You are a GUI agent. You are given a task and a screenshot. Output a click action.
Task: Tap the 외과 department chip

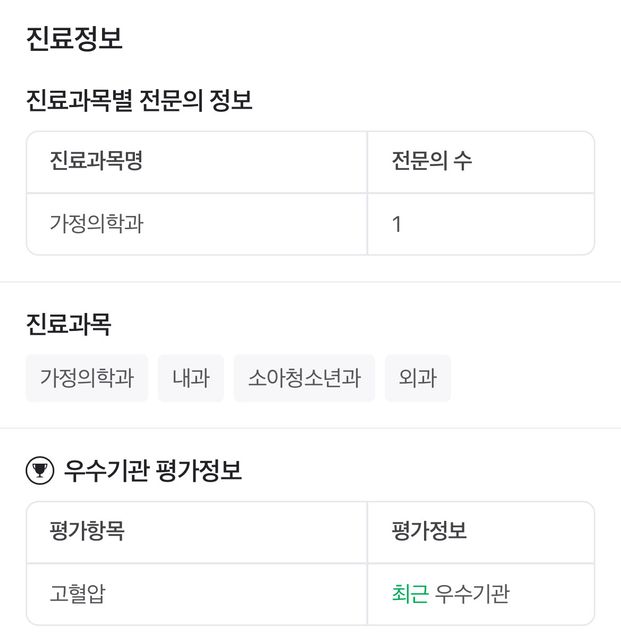coord(418,379)
